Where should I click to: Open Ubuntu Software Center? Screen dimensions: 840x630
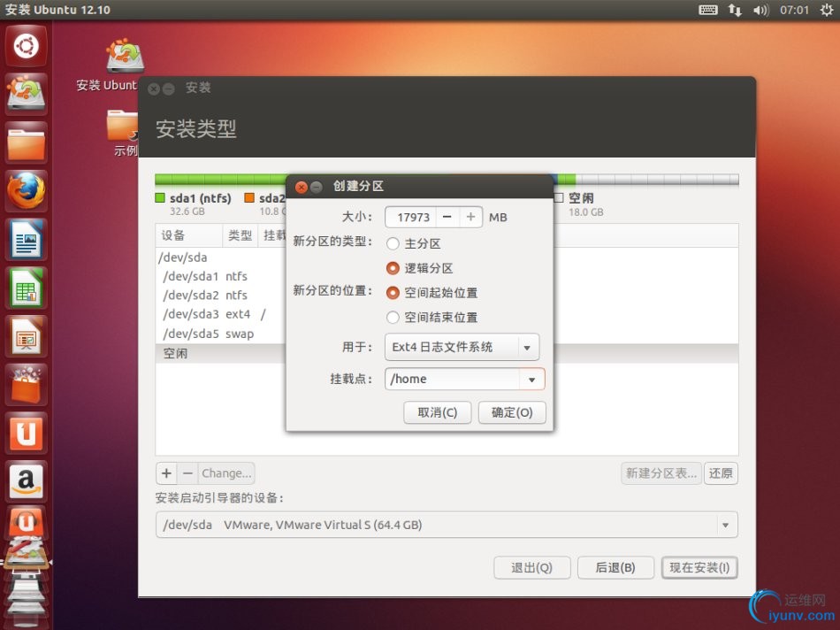click(x=27, y=384)
